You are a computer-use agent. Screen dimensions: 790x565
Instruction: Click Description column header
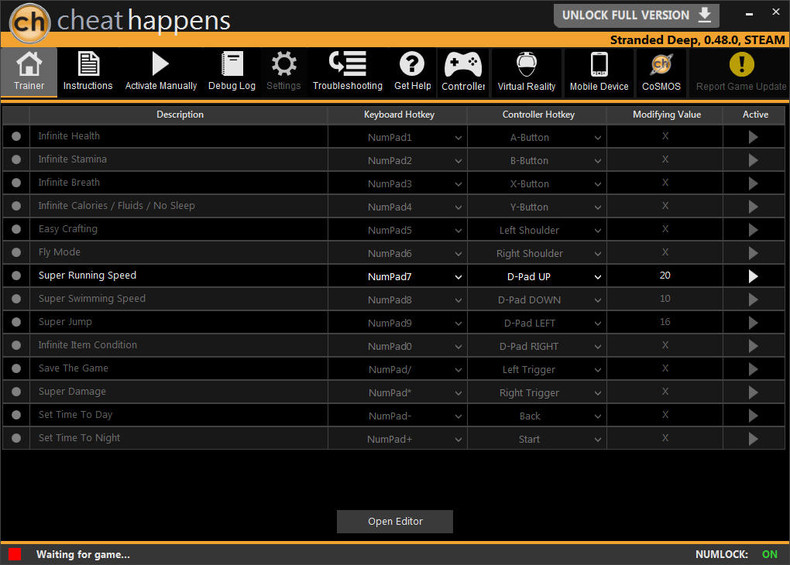[179, 114]
